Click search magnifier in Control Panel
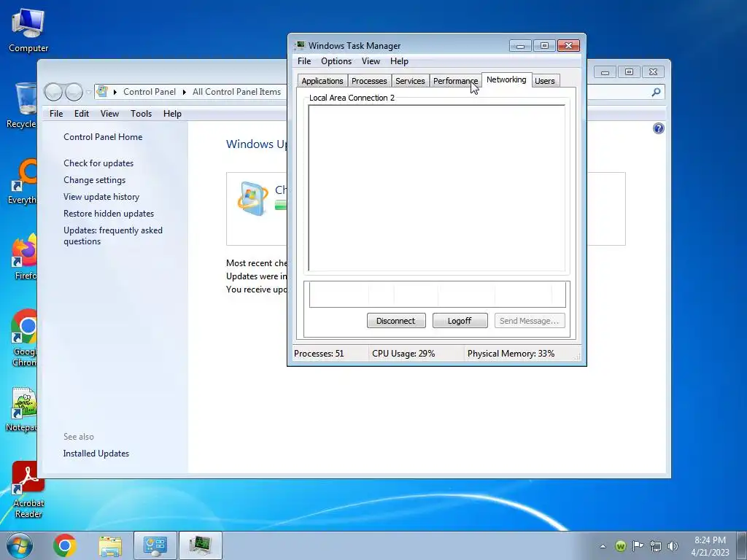This screenshot has height=560, width=747. [x=656, y=92]
